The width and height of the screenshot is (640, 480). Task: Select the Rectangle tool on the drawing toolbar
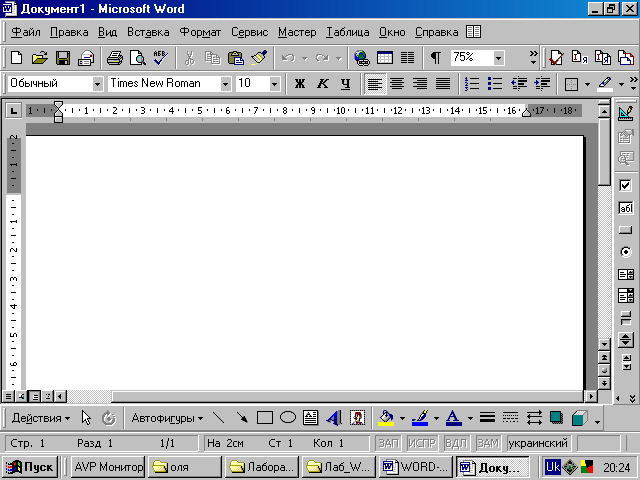(265, 418)
